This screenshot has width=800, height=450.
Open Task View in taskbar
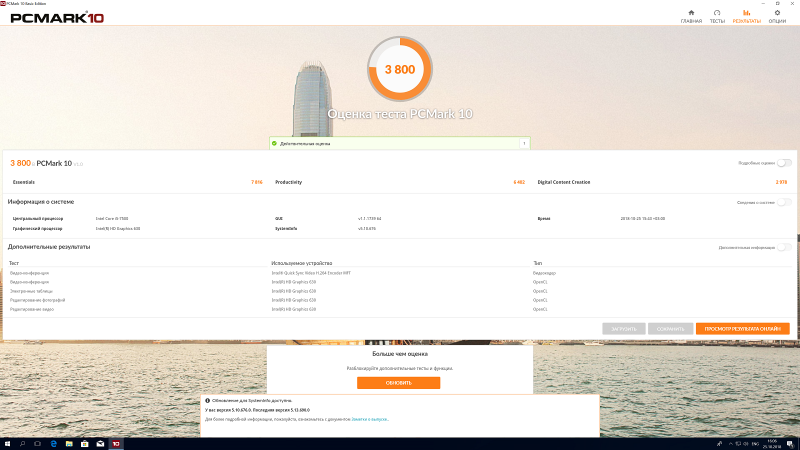tap(38, 444)
